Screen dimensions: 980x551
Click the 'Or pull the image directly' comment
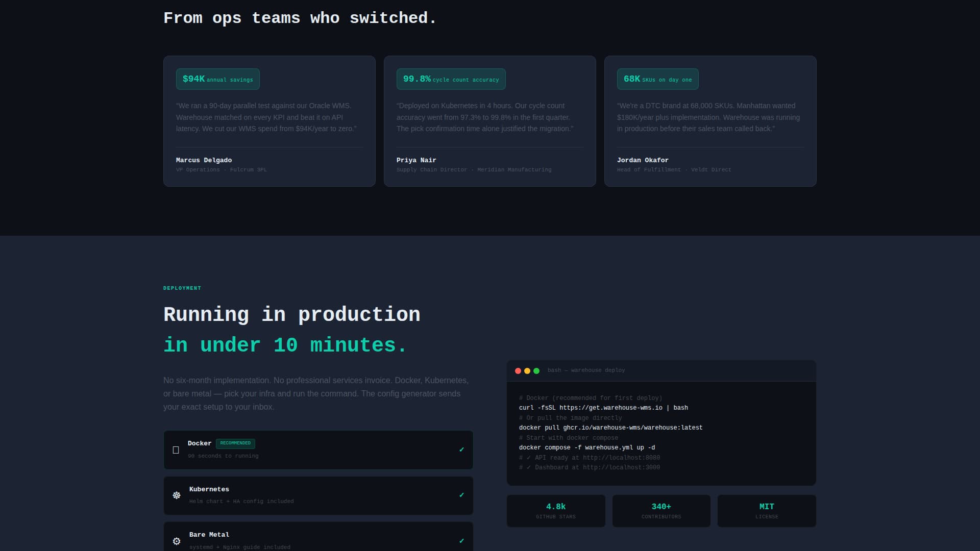pos(571,418)
